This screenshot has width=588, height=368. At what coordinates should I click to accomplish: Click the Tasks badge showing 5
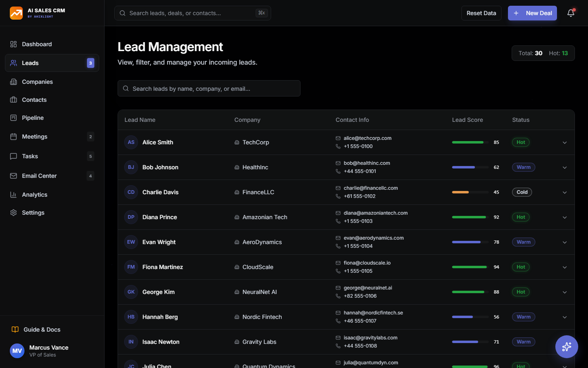pos(91,156)
